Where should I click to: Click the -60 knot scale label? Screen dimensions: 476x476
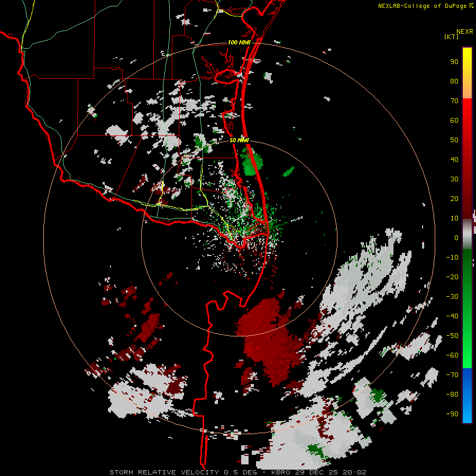pos(452,355)
